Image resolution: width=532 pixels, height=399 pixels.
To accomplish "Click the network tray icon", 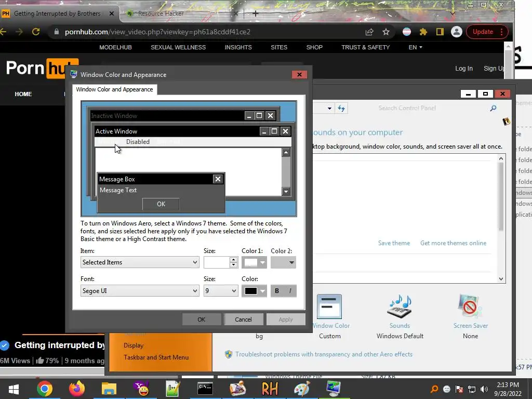I will (x=472, y=389).
